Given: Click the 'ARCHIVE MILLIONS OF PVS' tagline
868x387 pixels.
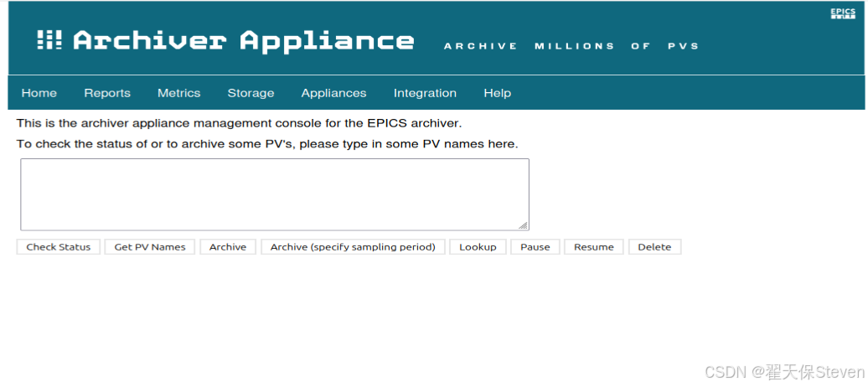Looking at the screenshot, I should (571, 46).
